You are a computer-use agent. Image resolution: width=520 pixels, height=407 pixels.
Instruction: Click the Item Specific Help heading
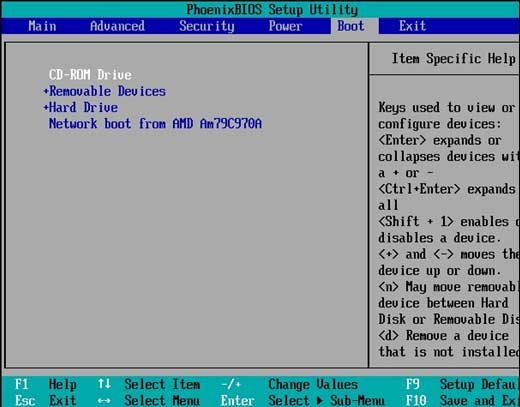point(454,59)
